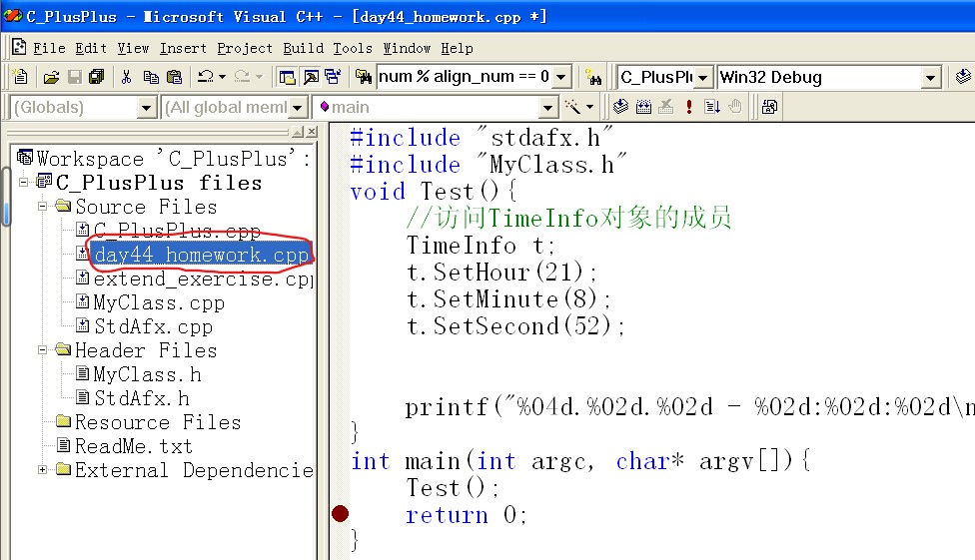Screen dimensions: 975x560
Task: Redo edit arrow icon
Action: coord(242,77)
